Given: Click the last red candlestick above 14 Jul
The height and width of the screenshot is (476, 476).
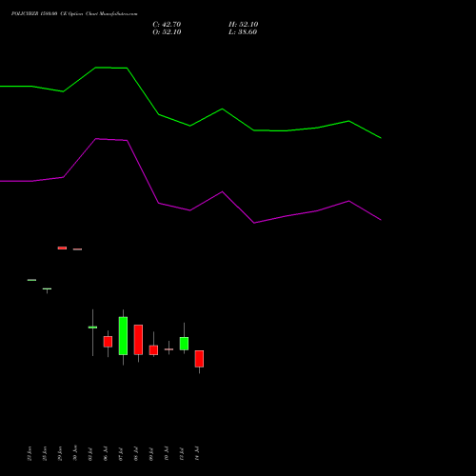Looking at the screenshot, I should [199, 359].
